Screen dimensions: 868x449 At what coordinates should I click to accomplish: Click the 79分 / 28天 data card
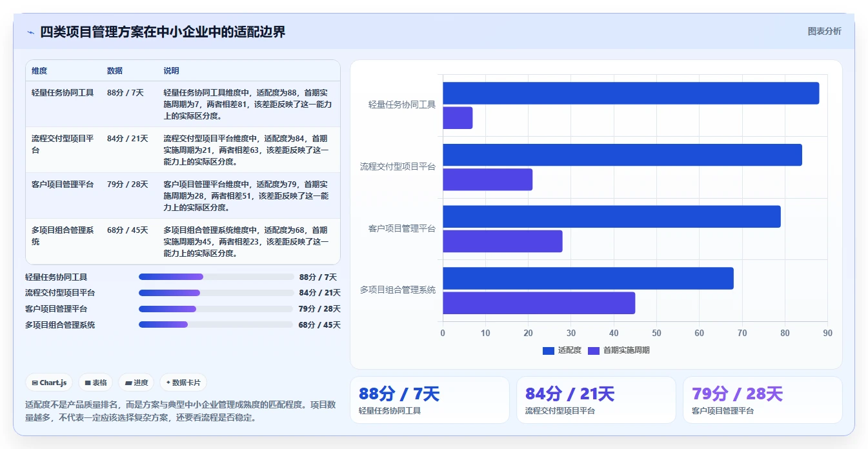[x=763, y=400]
